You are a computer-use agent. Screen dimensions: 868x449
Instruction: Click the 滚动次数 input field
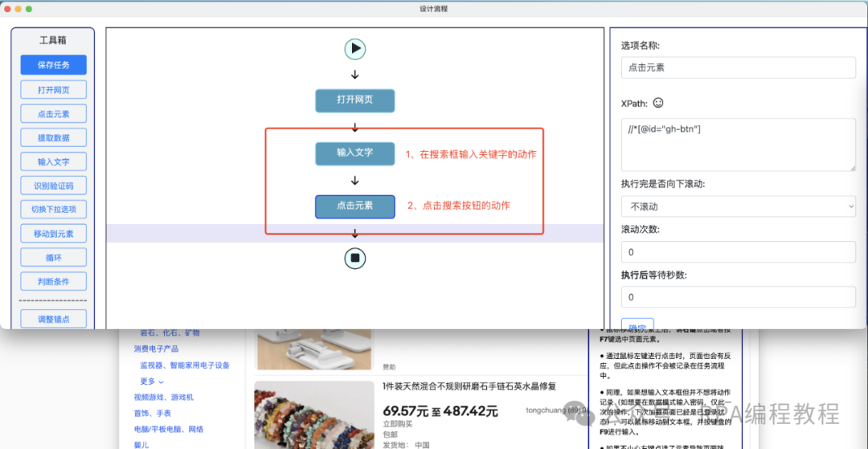point(739,252)
